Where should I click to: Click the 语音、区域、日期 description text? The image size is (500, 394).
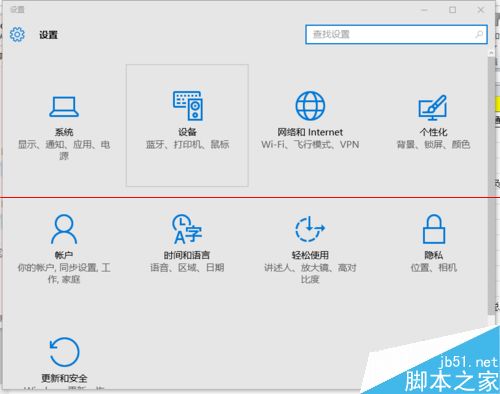[x=187, y=267]
